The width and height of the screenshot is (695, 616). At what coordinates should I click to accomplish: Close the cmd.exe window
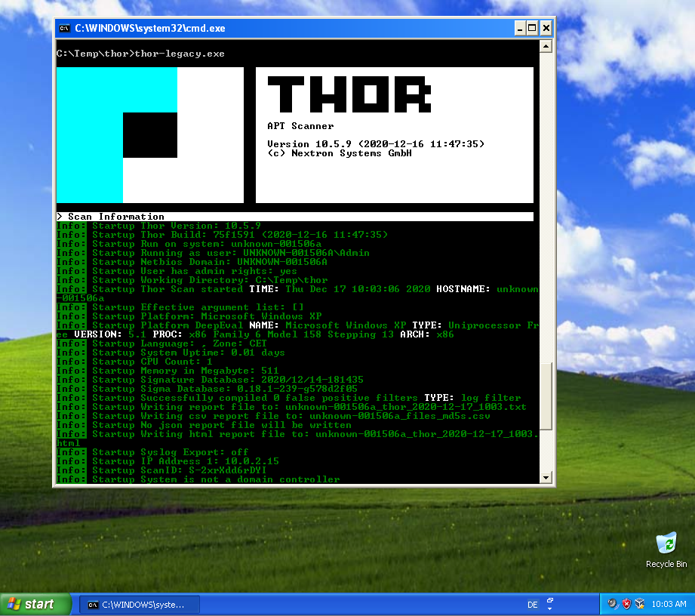pos(546,29)
